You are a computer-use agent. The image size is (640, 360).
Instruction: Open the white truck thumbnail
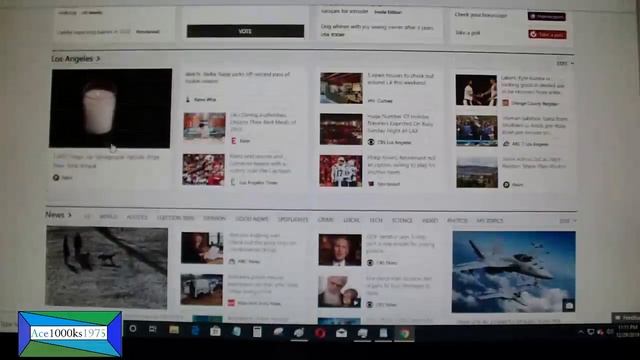(202, 290)
